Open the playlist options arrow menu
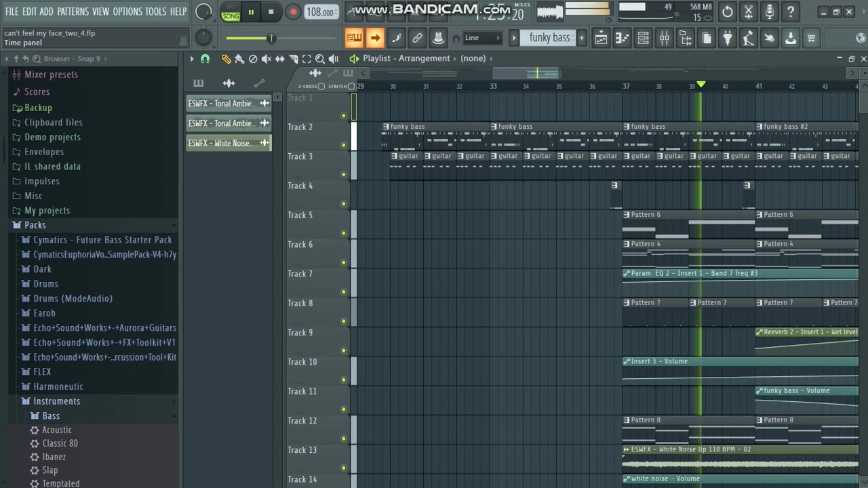The image size is (868, 488). click(x=192, y=59)
